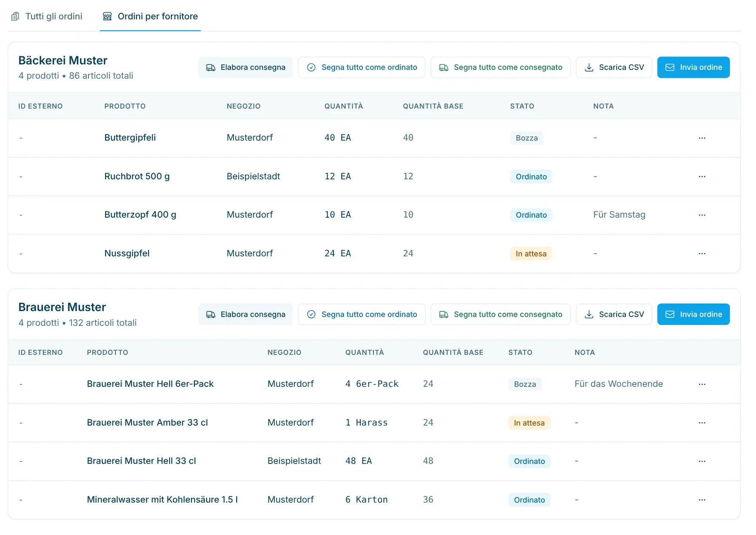The image size is (756, 535).
Task: Click Elabora consegna for Brauerei Muster
Action: (245, 314)
